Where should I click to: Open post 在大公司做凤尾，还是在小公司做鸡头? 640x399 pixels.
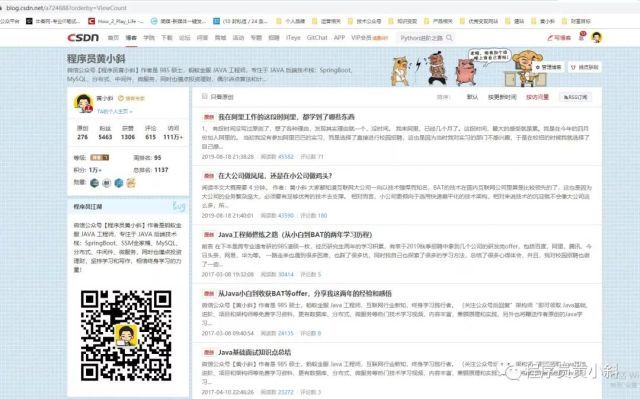pyautogui.click(x=275, y=176)
